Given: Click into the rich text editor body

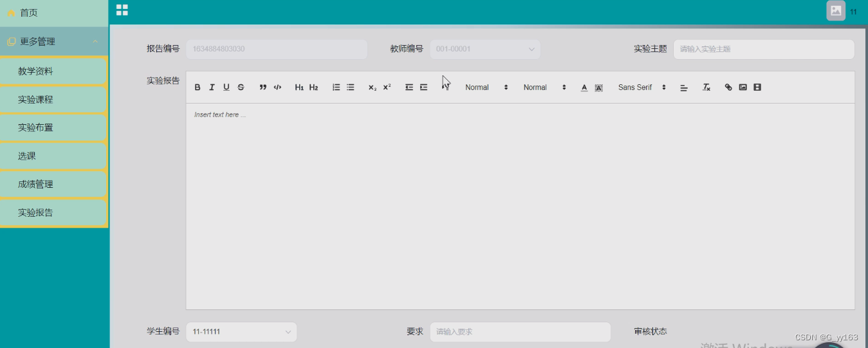Looking at the screenshot, I should [520, 206].
